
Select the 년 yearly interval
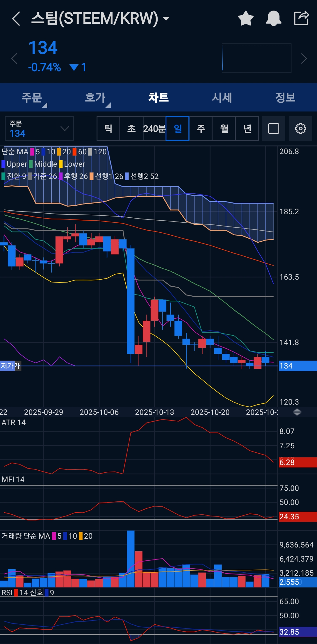click(x=247, y=129)
